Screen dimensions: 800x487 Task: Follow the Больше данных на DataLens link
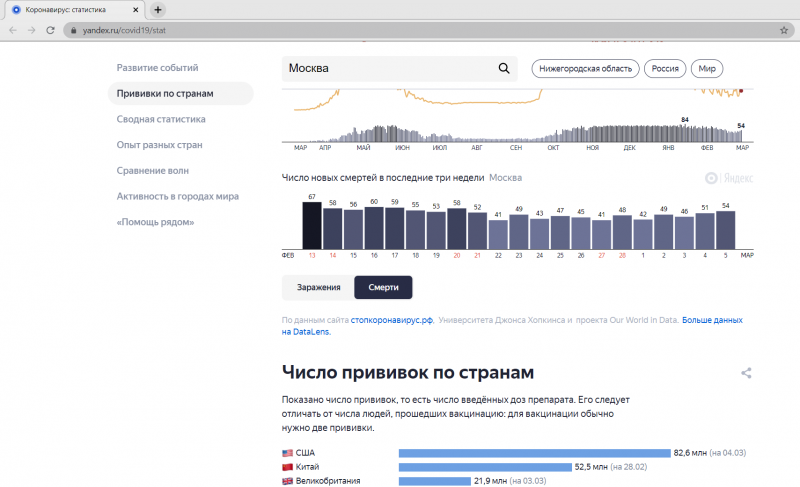512,326
